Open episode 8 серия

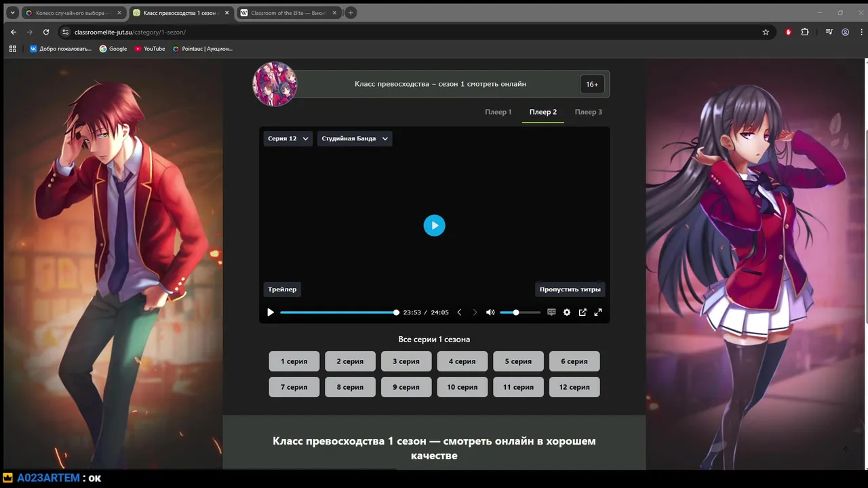[350, 387]
